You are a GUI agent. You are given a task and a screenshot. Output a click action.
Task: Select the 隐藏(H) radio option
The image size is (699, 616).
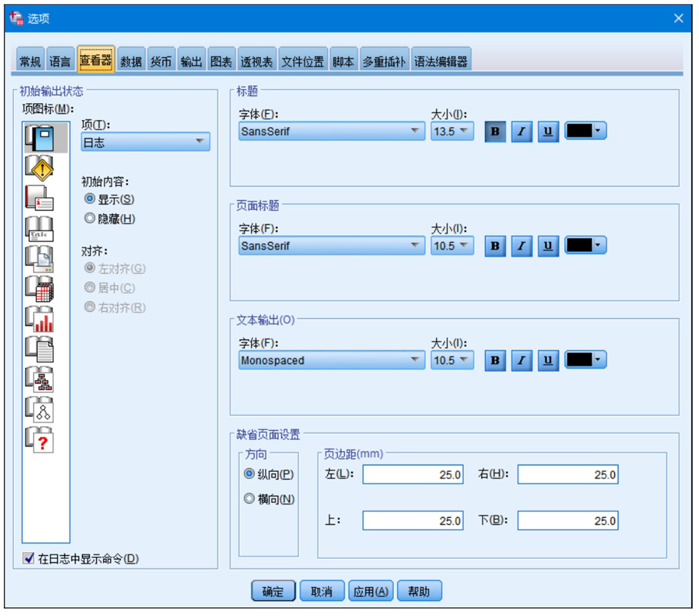tap(90, 219)
